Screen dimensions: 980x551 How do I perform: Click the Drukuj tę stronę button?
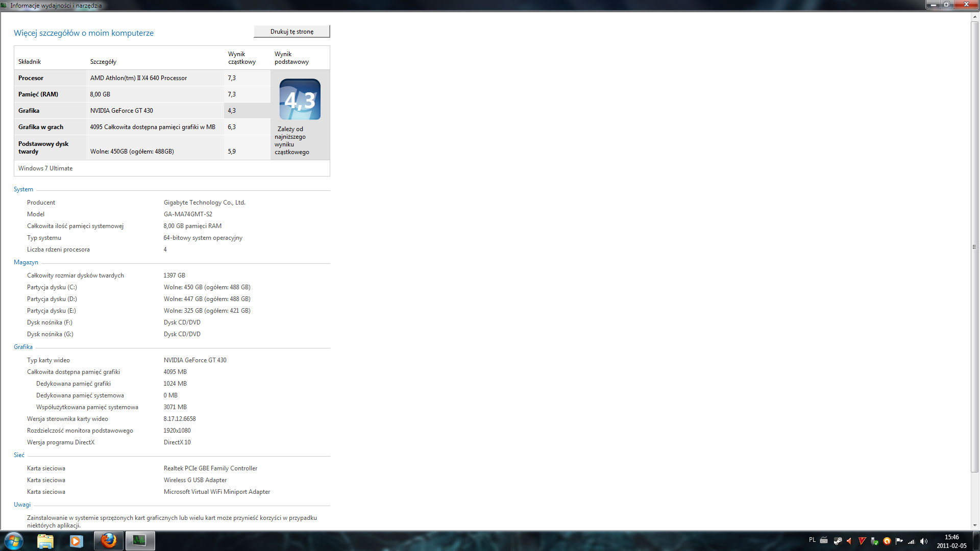292,32
